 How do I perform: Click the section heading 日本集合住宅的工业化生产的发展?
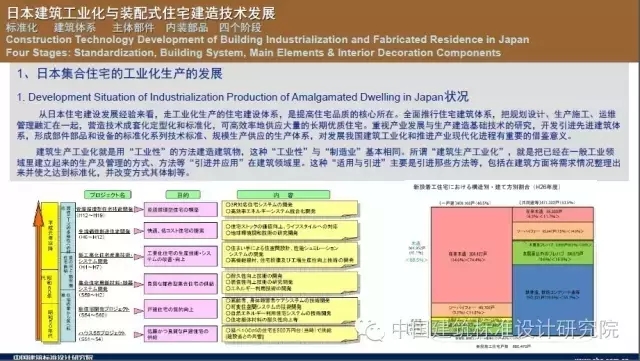[x=129, y=74]
